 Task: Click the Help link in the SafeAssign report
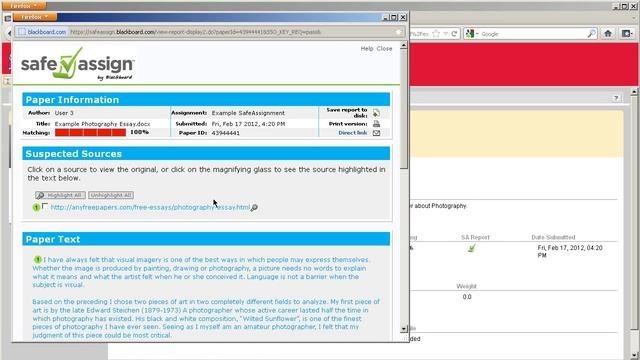pyautogui.click(x=367, y=49)
